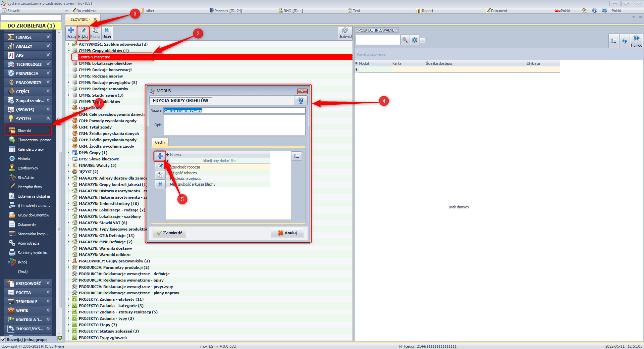The height and width of the screenshot is (349, 644).
Task: Click the Nazwa input field in dialog
Action: point(235,110)
